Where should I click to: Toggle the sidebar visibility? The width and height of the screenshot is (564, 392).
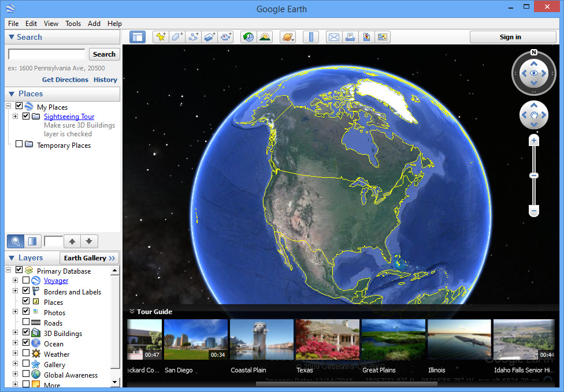[x=137, y=36]
